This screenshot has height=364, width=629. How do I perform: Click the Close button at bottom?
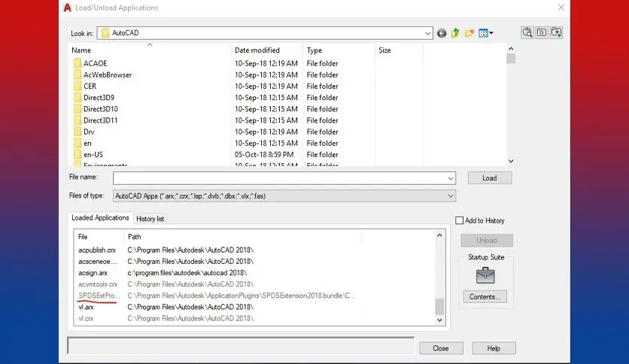tap(441, 348)
